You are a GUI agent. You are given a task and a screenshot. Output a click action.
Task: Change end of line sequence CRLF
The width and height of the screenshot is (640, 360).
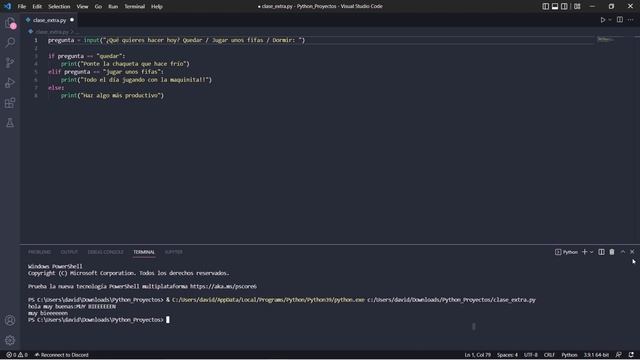click(x=549, y=355)
